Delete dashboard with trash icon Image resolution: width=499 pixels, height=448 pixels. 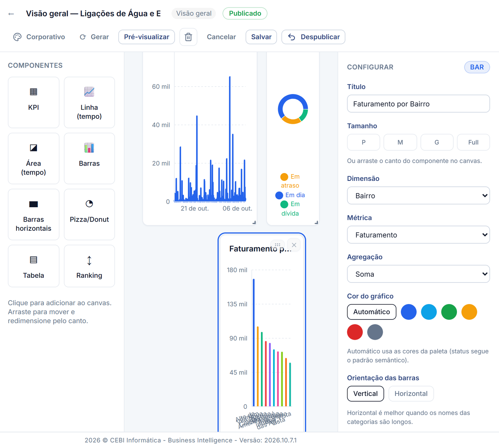pyautogui.click(x=188, y=37)
